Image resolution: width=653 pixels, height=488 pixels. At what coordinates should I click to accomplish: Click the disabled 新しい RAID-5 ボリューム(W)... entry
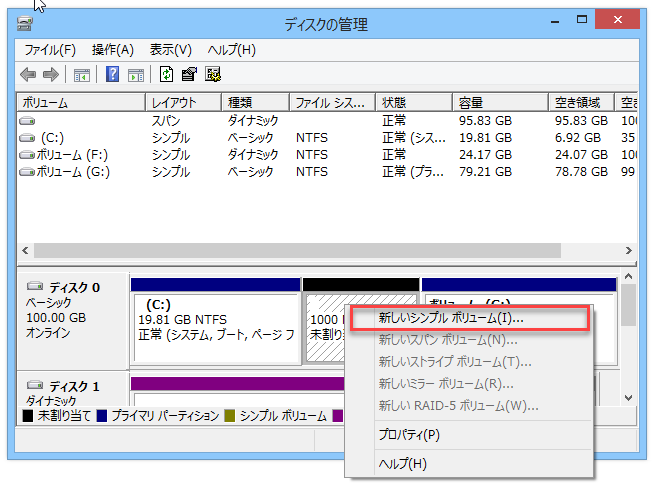pyautogui.click(x=469, y=406)
